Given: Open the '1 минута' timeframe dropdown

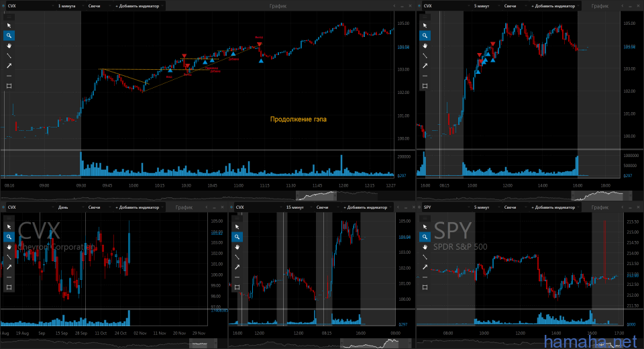Looking at the screenshot, I should 70,6.
